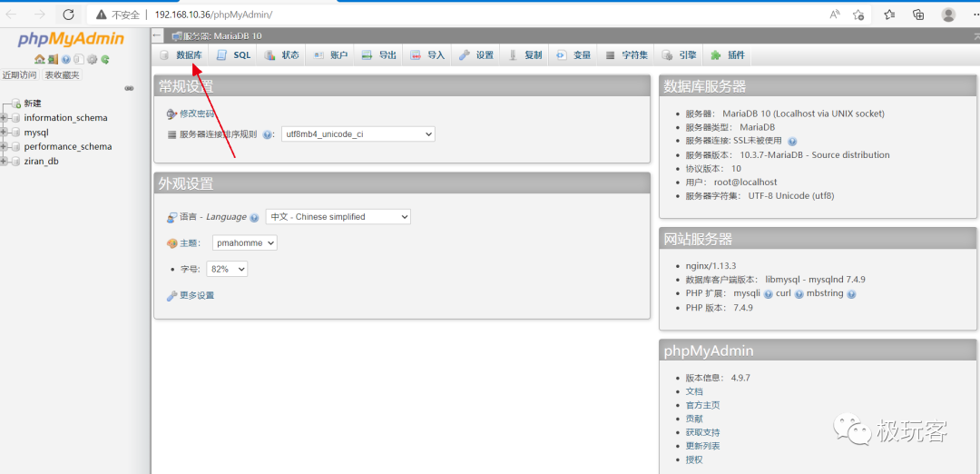
Task: Open the language dropdown showing 中文
Action: [x=338, y=216]
